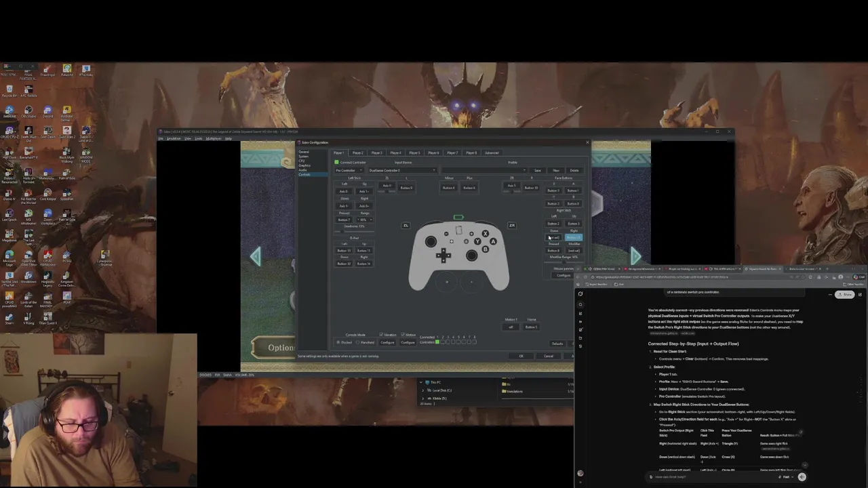Open the DualSense Controller input device dropdown
Image resolution: width=868 pixels, height=488 pixels.
coord(403,170)
